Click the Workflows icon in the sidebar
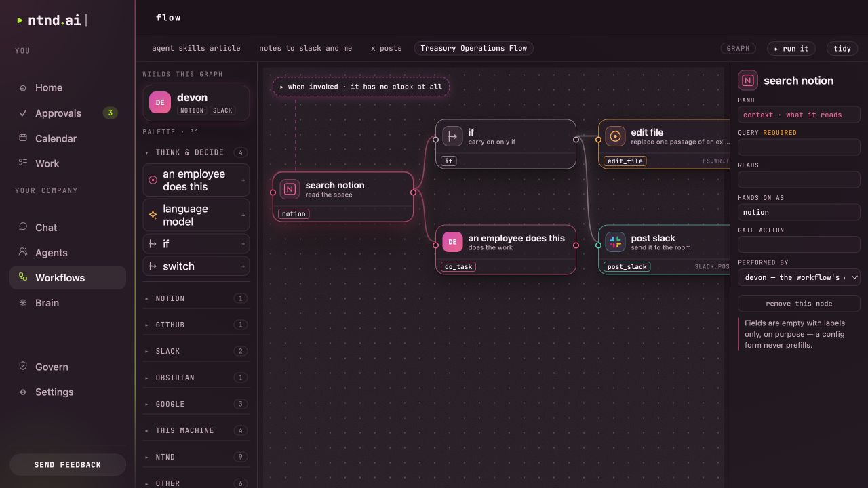The image size is (868, 488). [x=23, y=277]
